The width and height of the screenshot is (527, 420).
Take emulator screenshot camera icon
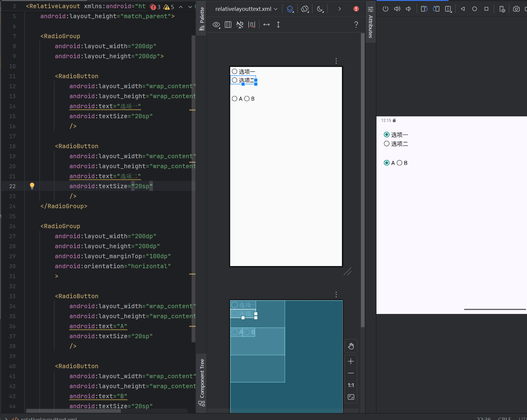[x=516, y=9]
